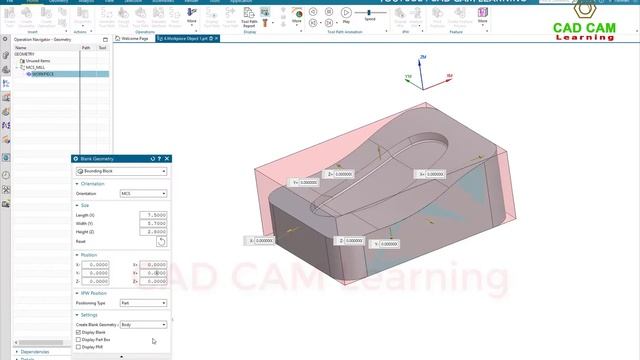Open the Bounding Block type dropdown
Image resolution: width=640 pixels, height=360 pixels.
point(121,171)
